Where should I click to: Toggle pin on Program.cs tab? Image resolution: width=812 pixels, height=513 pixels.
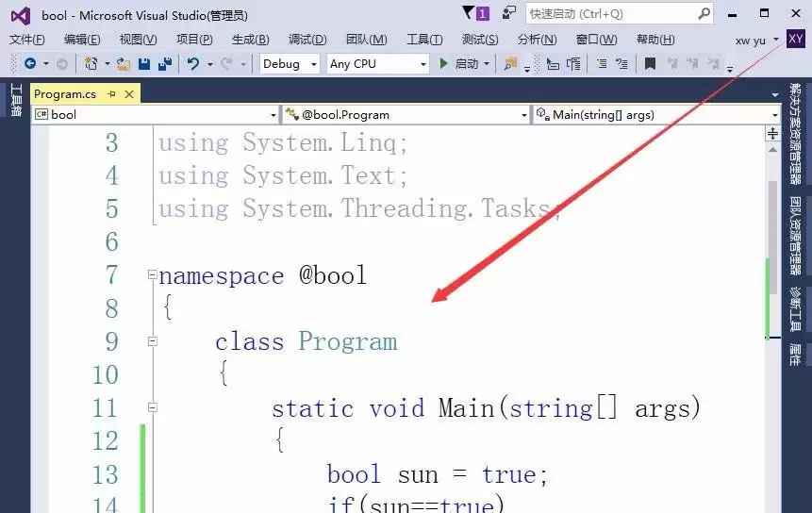[x=111, y=93]
